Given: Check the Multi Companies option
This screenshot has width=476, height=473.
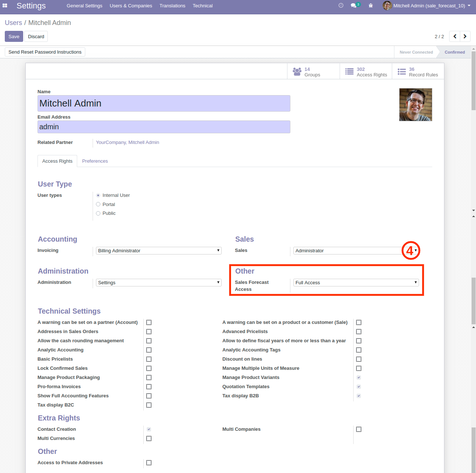Looking at the screenshot, I should pyautogui.click(x=359, y=429).
